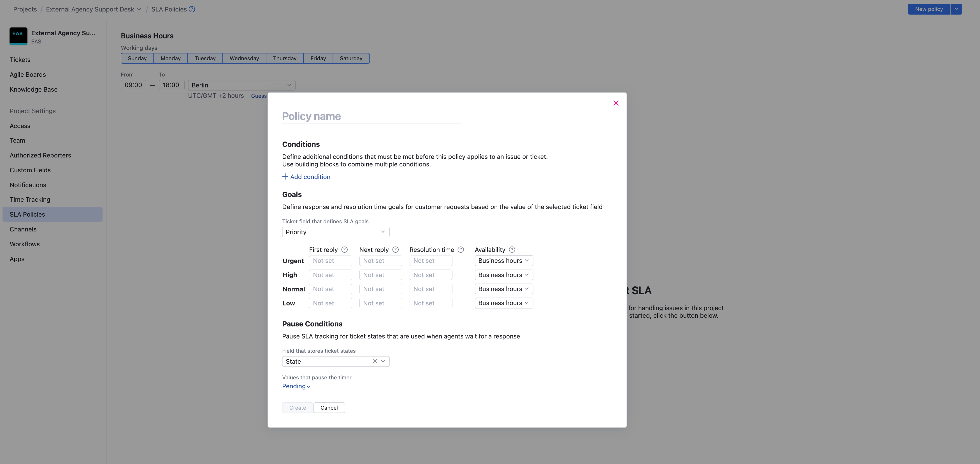Click the Resolution time help icon
This screenshot has width=980, height=464.
(461, 249)
